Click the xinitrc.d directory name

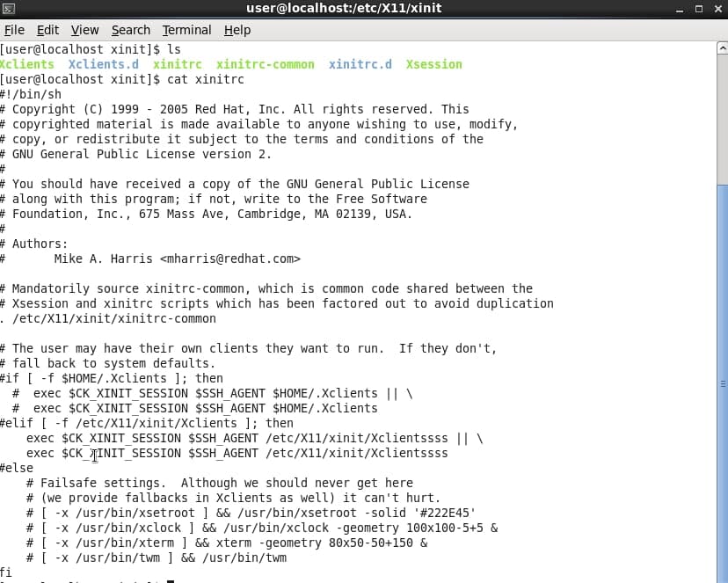360,64
